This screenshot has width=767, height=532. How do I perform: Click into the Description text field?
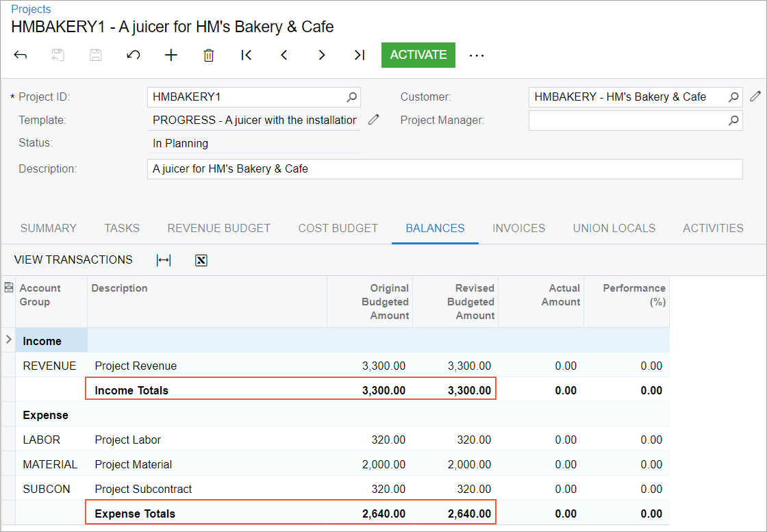coord(444,169)
